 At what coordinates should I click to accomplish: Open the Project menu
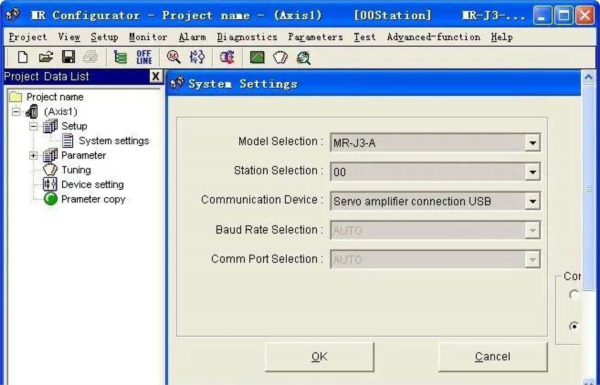pos(28,37)
